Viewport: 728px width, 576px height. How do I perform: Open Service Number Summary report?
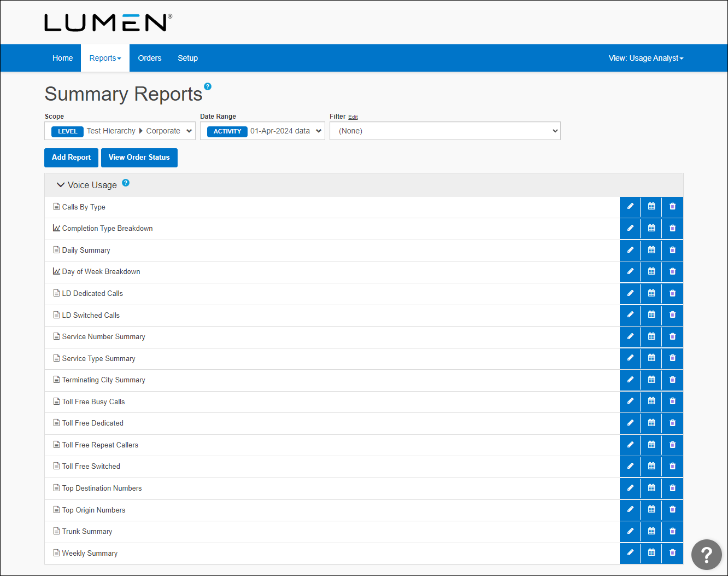click(x=104, y=336)
